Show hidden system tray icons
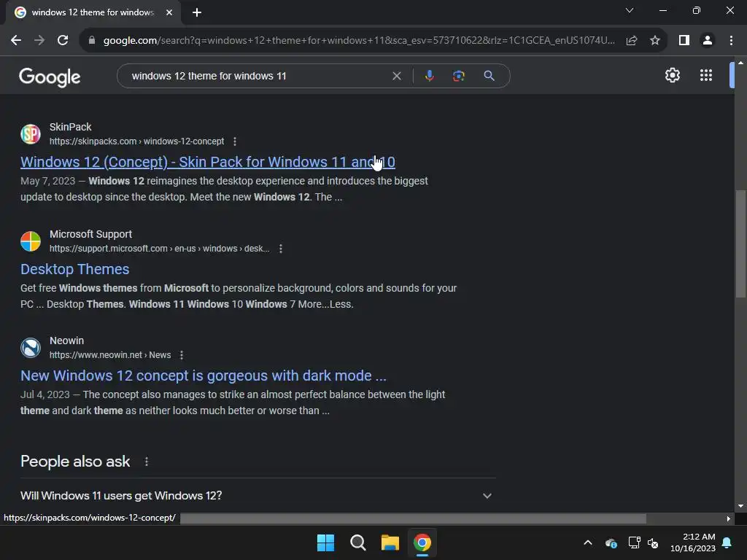The image size is (747, 560). click(x=588, y=542)
